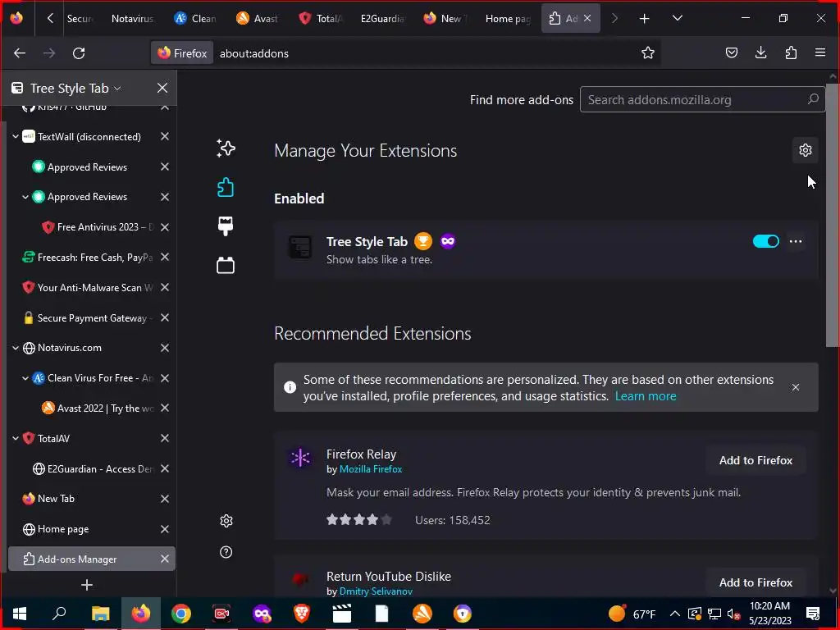Open Add-ons Support help icon

coord(226,552)
